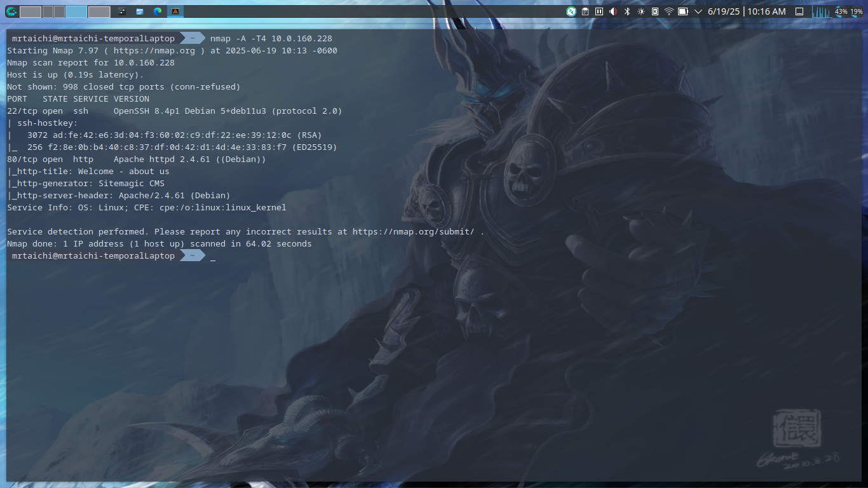868x488 pixels.
Task: Open the application launcher menu
Action: tap(11, 11)
